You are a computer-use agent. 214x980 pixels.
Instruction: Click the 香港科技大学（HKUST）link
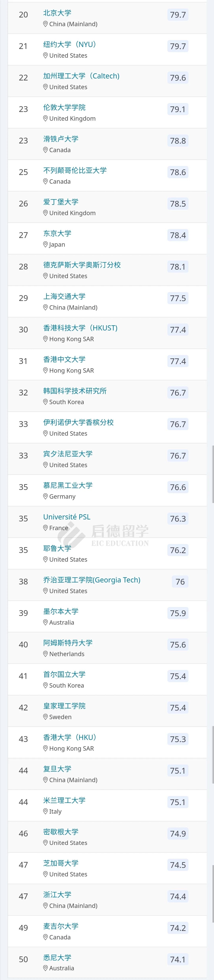point(80,328)
